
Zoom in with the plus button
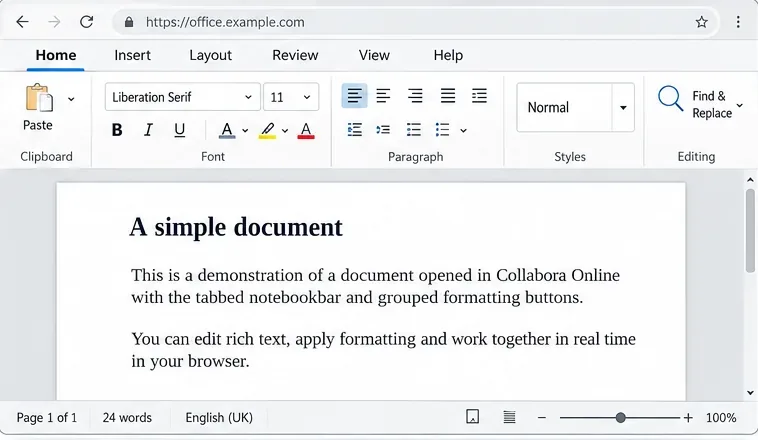point(688,418)
